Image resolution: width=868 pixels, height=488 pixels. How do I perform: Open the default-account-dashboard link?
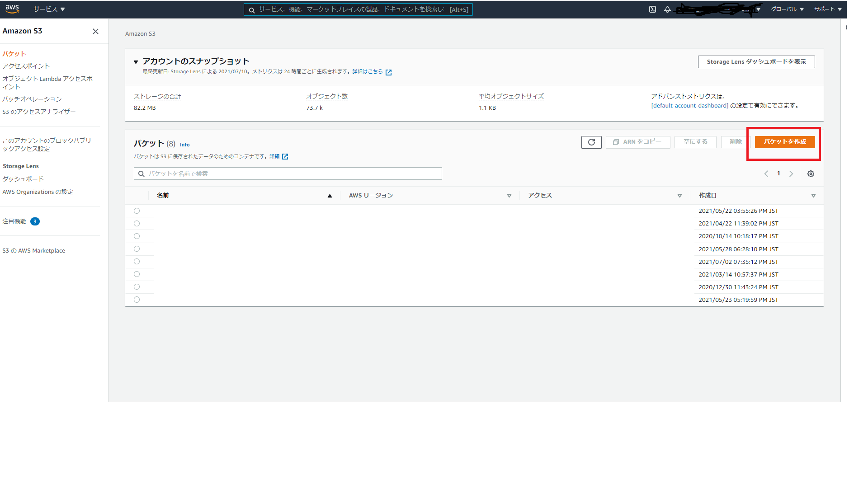tap(689, 106)
